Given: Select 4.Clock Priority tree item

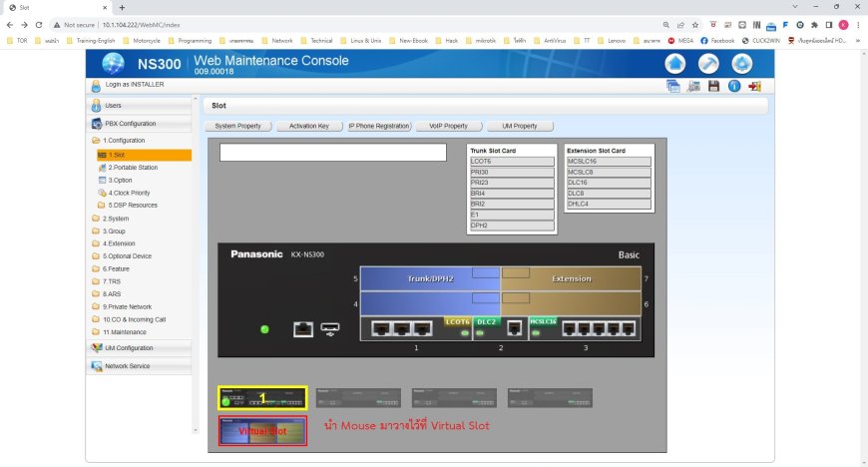Looking at the screenshot, I should tap(124, 193).
